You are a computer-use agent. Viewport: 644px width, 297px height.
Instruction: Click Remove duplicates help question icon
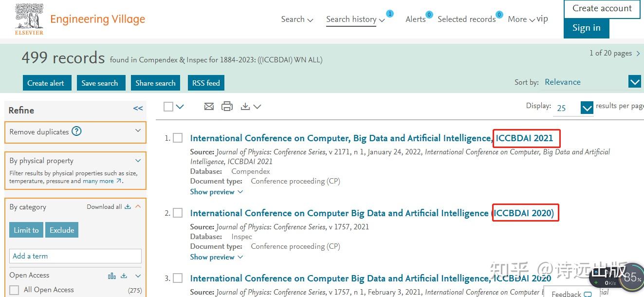point(76,131)
